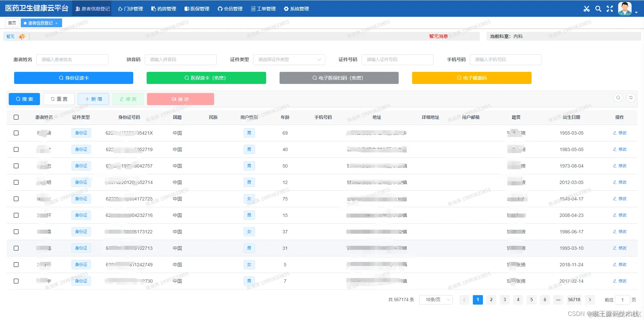Viewport: 644px width, 320px height.
Task: Edit the record born 1983-05-05
Action: pyautogui.click(x=620, y=149)
